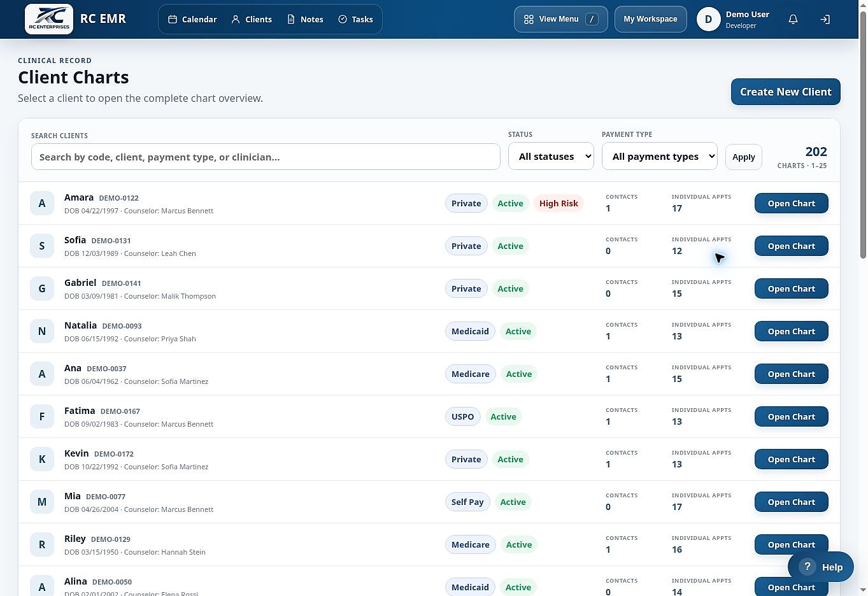Click Natalia's avatar letter N
This screenshot has height=596, width=868.
pyautogui.click(x=42, y=331)
